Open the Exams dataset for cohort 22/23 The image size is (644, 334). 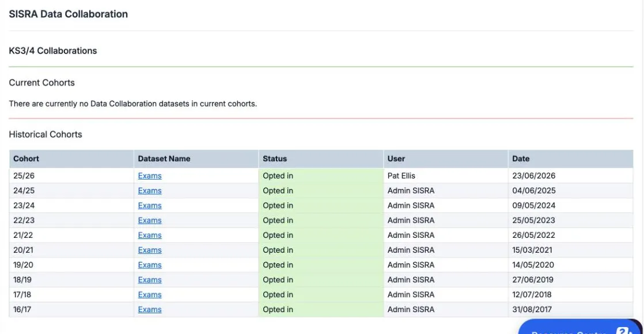pos(150,220)
